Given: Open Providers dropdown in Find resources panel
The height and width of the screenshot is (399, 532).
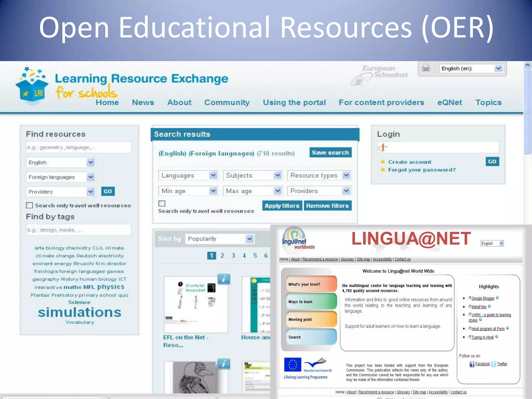Looking at the screenshot, I should [x=61, y=192].
